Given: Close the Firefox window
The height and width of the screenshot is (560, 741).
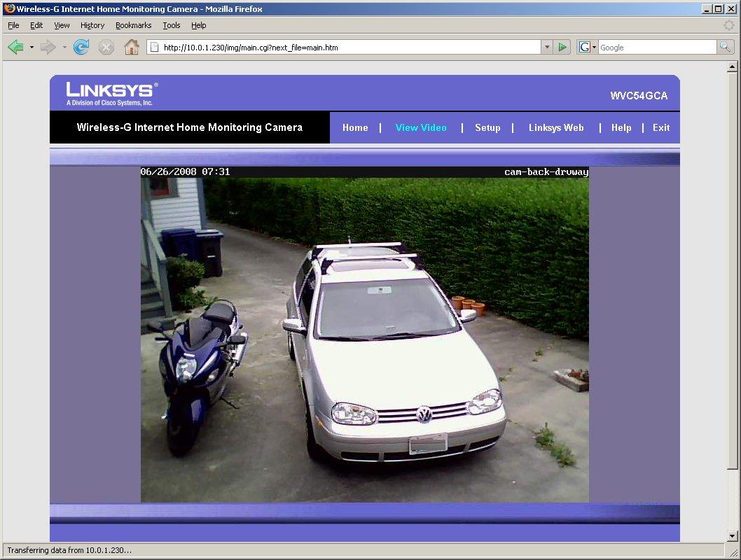Looking at the screenshot, I should (x=730, y=9).
